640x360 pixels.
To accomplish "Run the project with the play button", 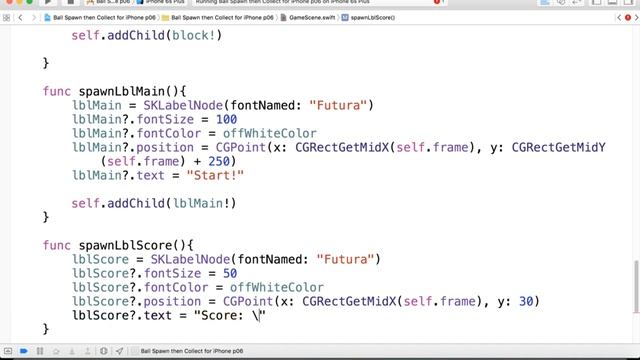I will coord(48,2).
